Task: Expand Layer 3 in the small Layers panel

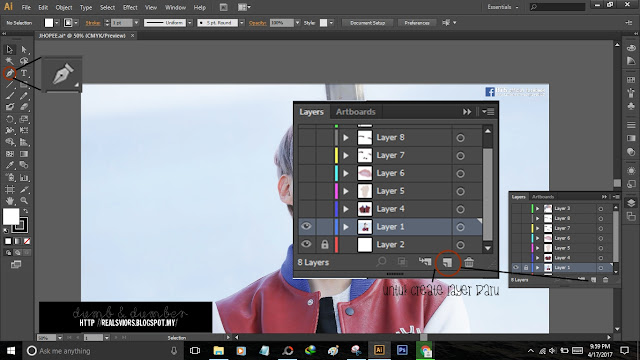Action: pyautogui.click(x=538, y=209)
